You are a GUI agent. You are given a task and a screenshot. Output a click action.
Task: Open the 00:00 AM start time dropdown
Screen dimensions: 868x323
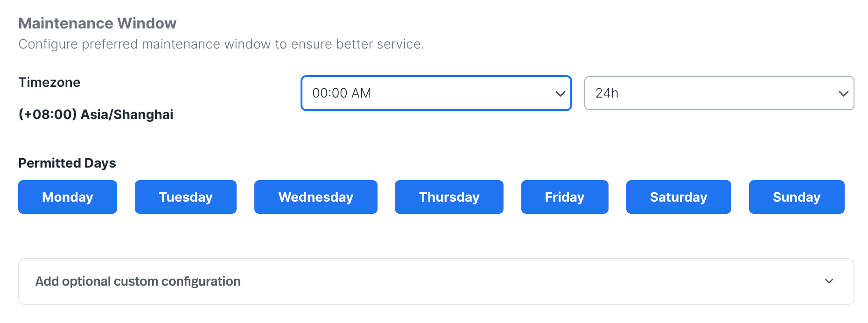pyautogui.click(x=436, y=93)
